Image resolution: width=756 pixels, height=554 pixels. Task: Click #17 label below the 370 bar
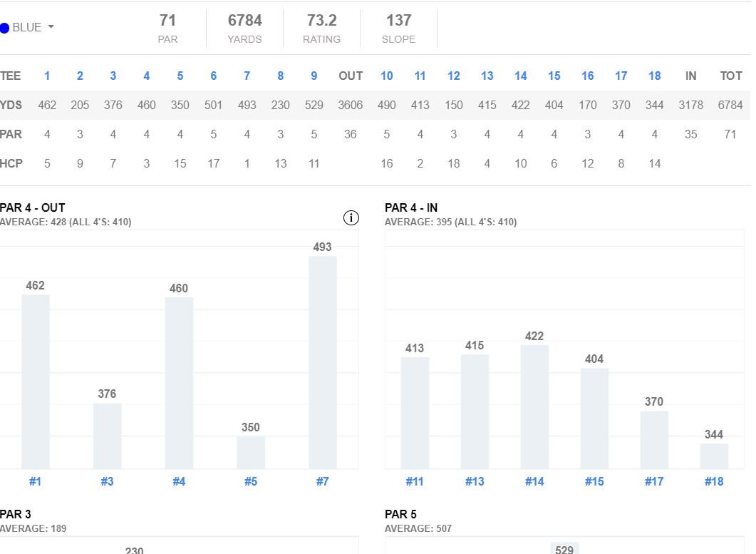(654, 482)
